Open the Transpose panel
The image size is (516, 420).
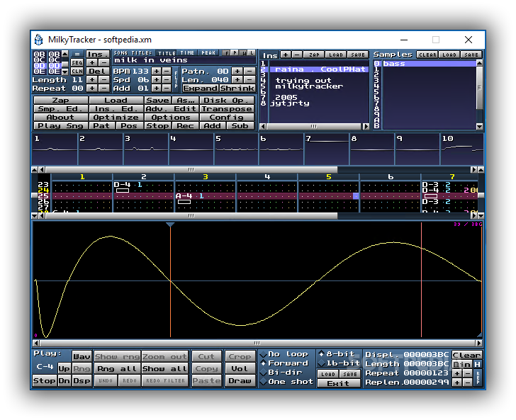click(x=228, y=109)
